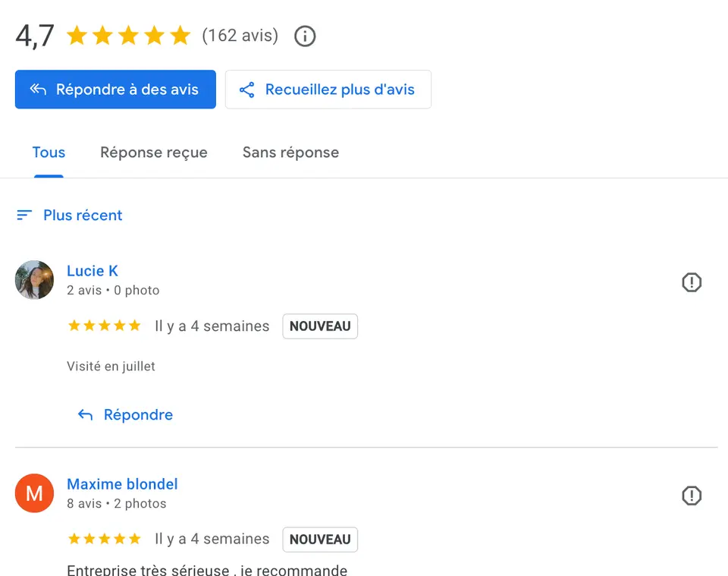Click the reply-all arrow icon in blue button
Image resolution: width=728 pixels, height=576 pixels.
coord(38,90)
